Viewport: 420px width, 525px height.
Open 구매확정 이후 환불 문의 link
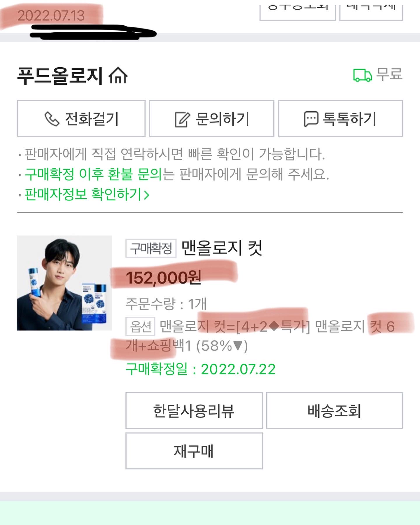93,174
